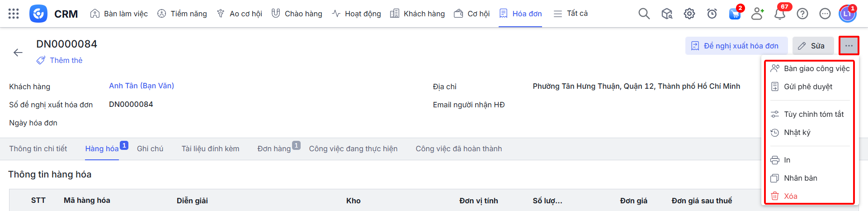
Task: Expand the three-dot more actions button
Action: [849, 46]
